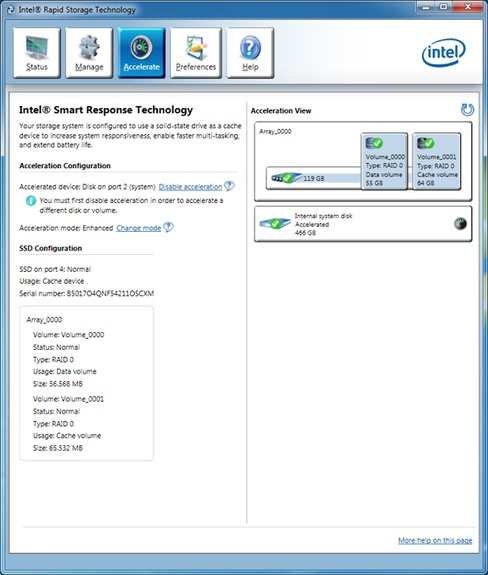
Task: Click 'Usage: Cache device' text
Action: point(52,281)
